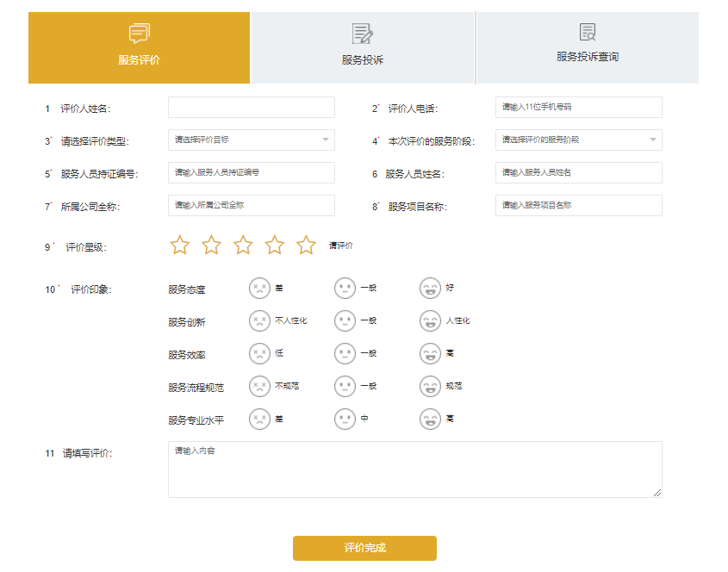Select the sad face for 服务流程规范 不规范
728x572 pixels.
tap(260, 386)
